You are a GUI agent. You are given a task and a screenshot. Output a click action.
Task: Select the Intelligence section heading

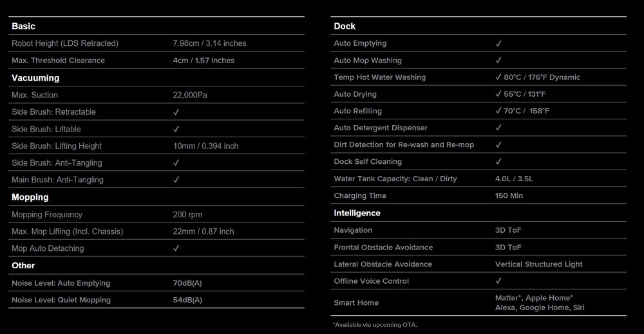tap(357, 213)
